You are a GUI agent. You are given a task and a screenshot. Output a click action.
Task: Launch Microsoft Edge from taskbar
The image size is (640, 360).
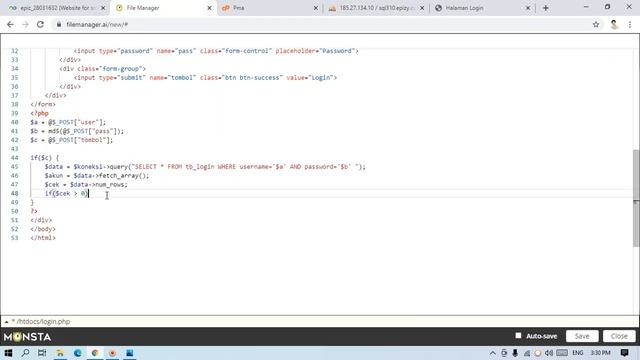[x=78, y=353]
